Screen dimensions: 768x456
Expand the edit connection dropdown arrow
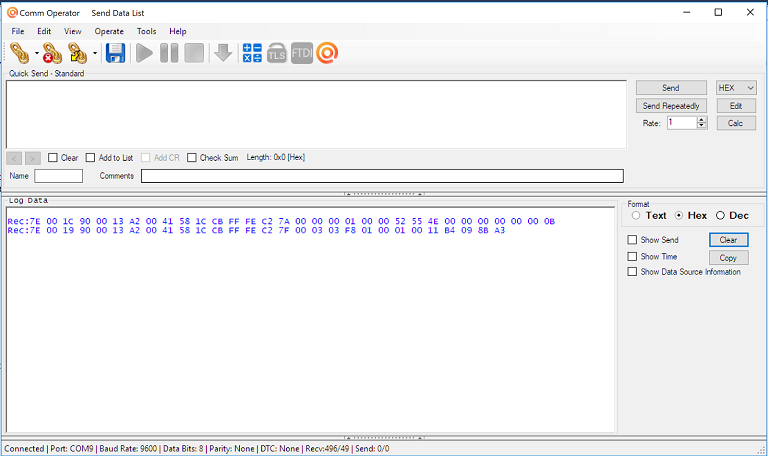coord(95,53)
